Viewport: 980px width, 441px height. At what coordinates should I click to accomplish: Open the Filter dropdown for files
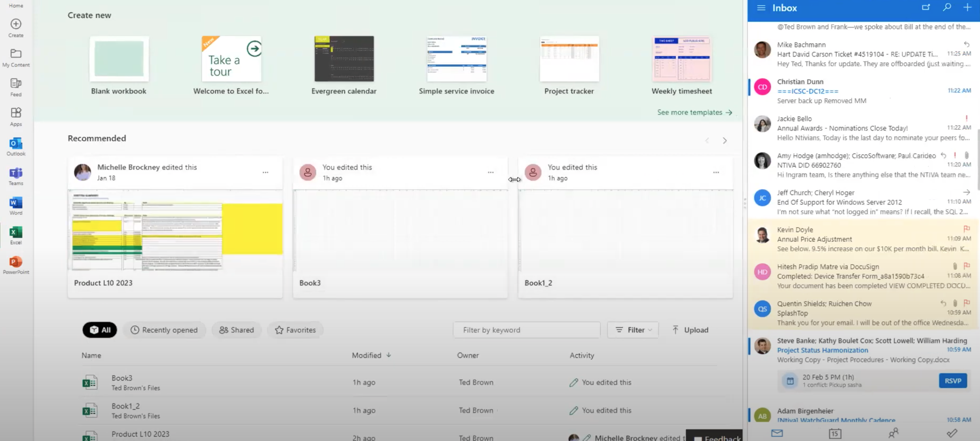633,329
